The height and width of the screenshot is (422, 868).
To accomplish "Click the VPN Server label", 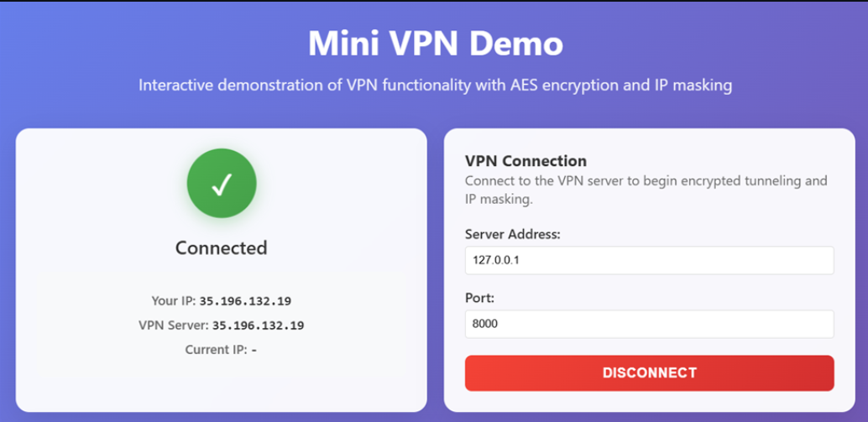I will coord(173,326).
